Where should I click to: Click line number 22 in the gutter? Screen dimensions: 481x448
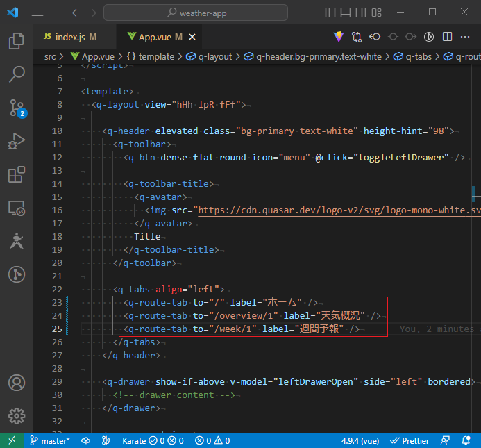(x=57, y=289)
